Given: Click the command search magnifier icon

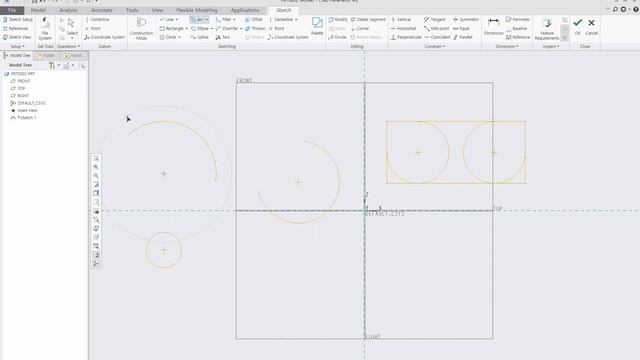Looking at the screenshot, I should pos(615,9).
